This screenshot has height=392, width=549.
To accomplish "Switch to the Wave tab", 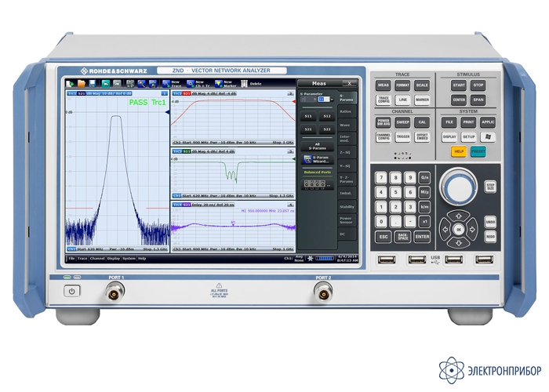I will [346, 125].
